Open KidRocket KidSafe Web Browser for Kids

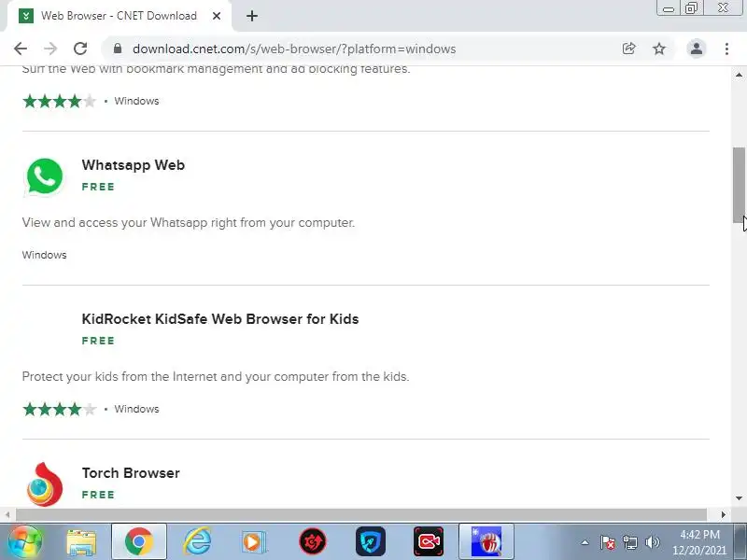[x=220, y=319]
